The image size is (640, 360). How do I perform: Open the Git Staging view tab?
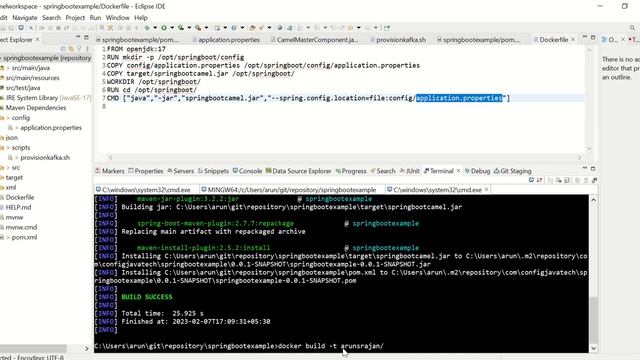click(x=513, y=171)
